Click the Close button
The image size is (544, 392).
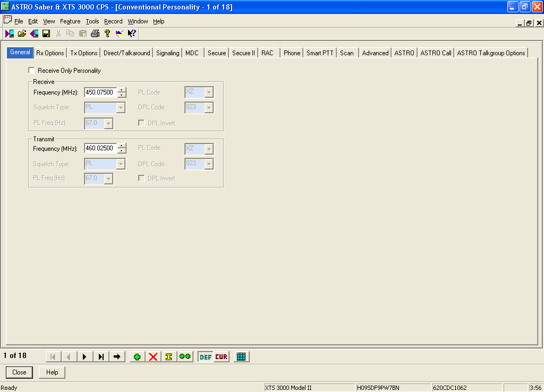click(x=19, y=372)
